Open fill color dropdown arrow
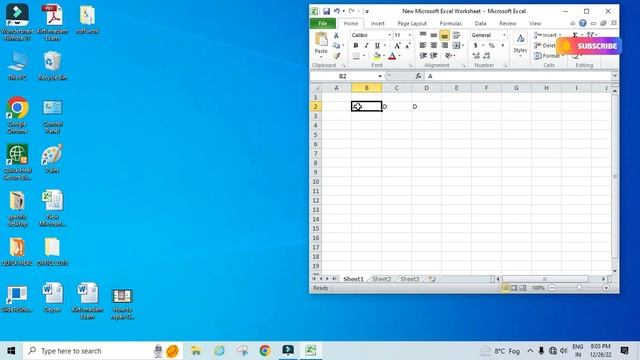 (x=384, y=56)
